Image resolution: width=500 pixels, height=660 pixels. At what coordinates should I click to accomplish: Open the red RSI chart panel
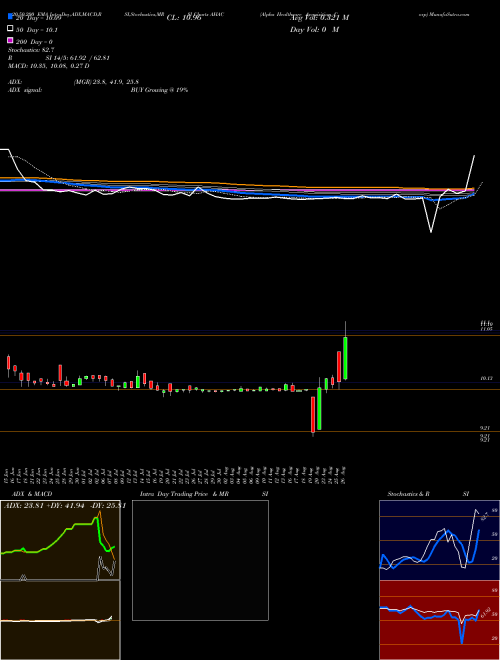point(439,620)
